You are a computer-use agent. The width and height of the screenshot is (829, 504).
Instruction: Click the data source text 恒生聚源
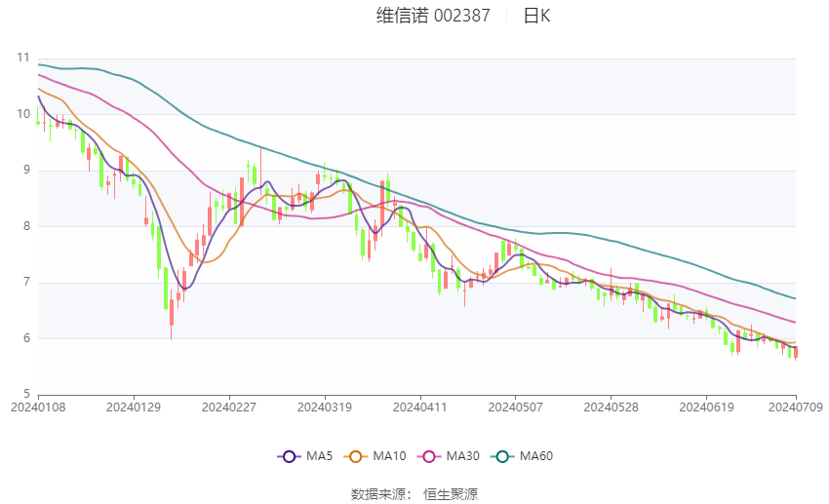pos(451,494)
